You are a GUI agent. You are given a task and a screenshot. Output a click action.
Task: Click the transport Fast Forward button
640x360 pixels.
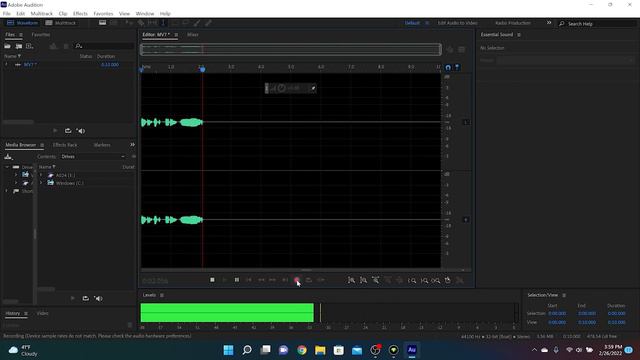273,280
